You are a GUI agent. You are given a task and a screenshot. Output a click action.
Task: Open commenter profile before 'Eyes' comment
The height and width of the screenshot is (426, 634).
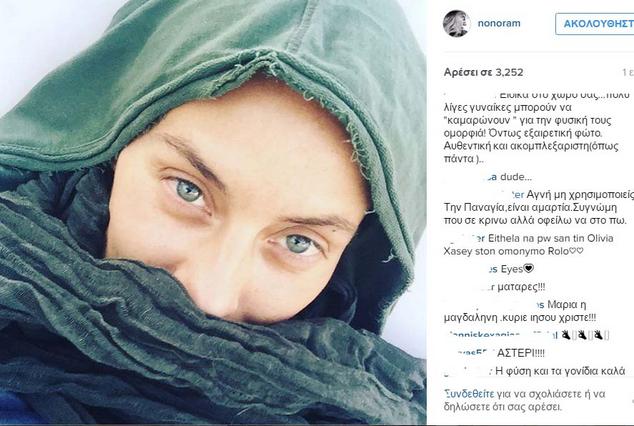(x=471, y=269)
